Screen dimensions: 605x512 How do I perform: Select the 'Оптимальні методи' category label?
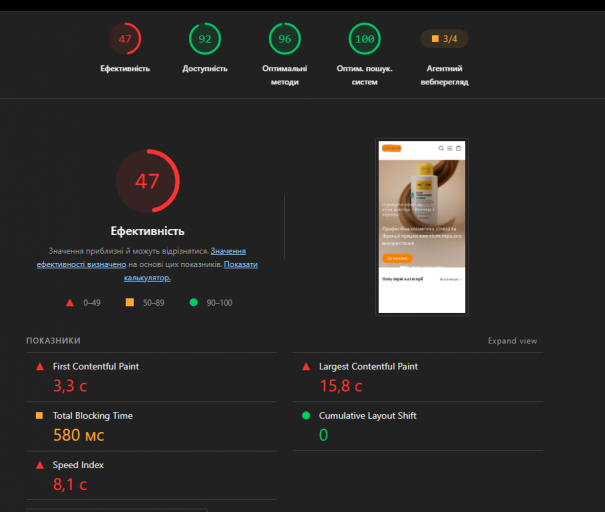click(x=285, y=75)
